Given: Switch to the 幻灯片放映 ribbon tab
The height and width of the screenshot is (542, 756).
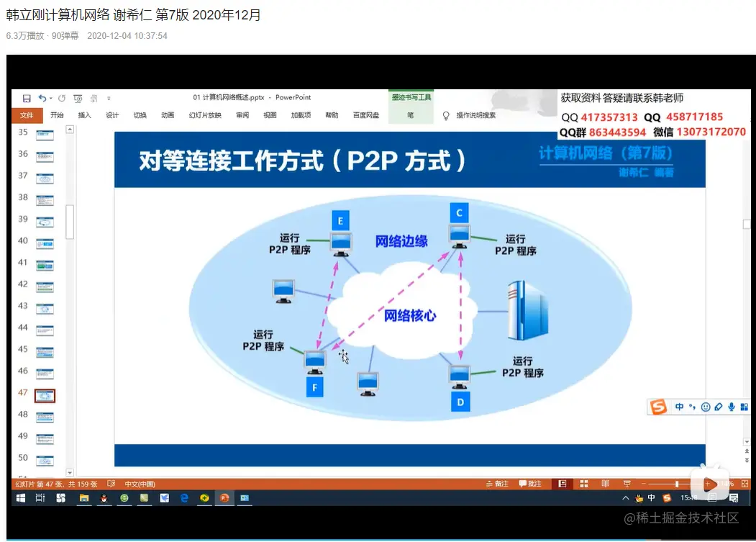Looking at the screenshot, I should click(205, 115).
